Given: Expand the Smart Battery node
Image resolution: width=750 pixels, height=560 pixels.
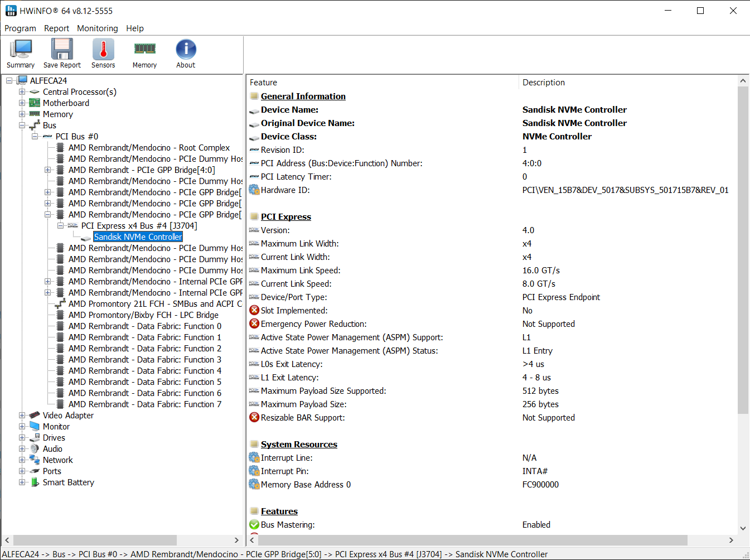Looking at the screenshot, I should [22, 482].
